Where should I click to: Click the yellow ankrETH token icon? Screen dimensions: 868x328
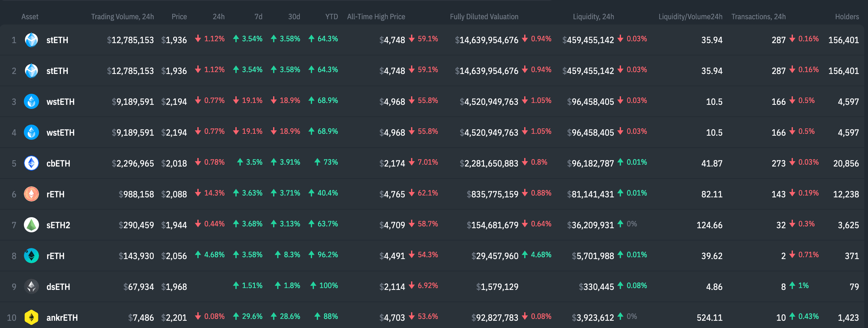[31, 317]
